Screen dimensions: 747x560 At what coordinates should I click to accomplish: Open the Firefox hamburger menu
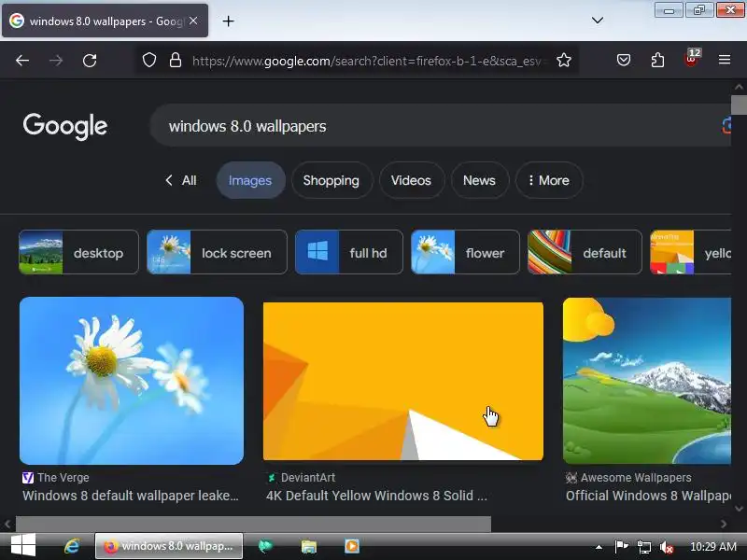point(725,60)
